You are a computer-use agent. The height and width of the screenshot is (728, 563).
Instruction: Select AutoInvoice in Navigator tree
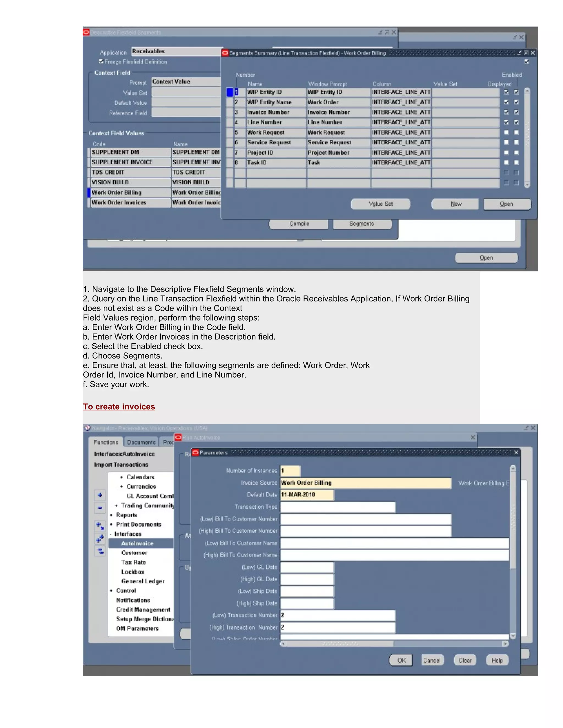point(137,543)
